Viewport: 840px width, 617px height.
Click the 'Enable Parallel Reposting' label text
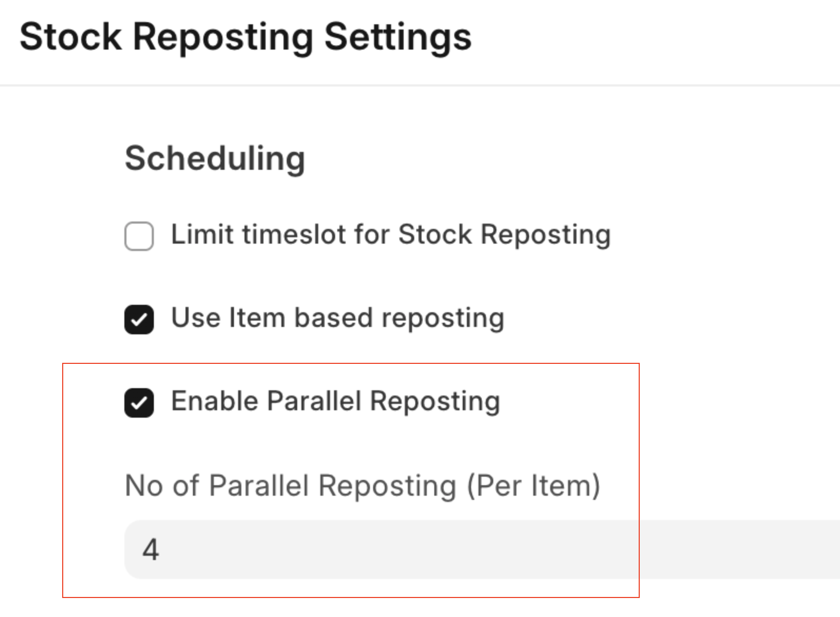pos(335,401)
